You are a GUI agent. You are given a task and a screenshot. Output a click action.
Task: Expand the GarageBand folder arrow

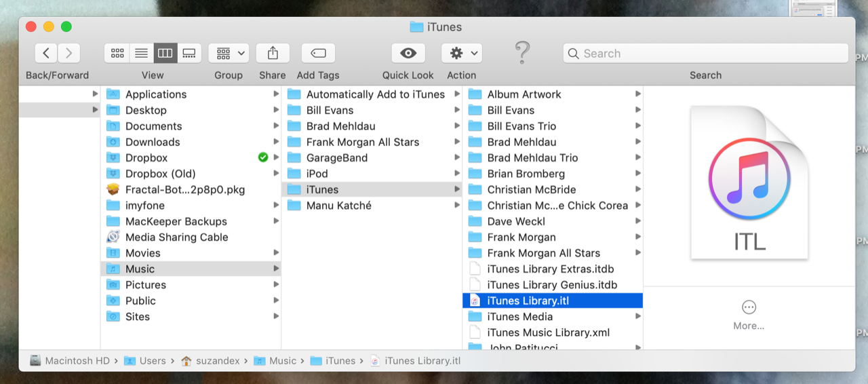[457, 157]
